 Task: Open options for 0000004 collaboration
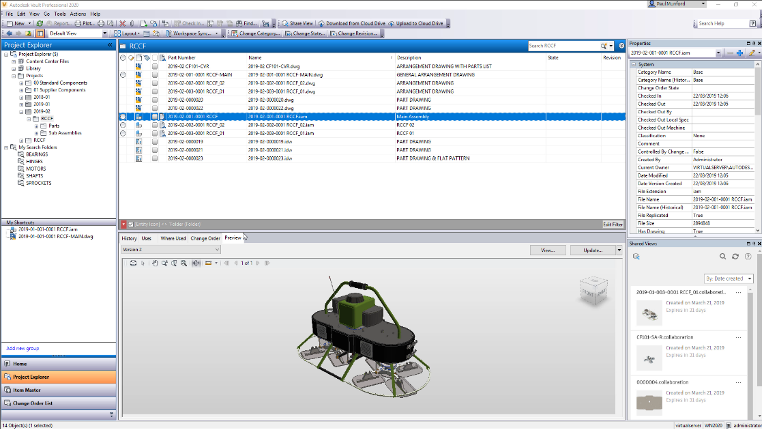738,383
